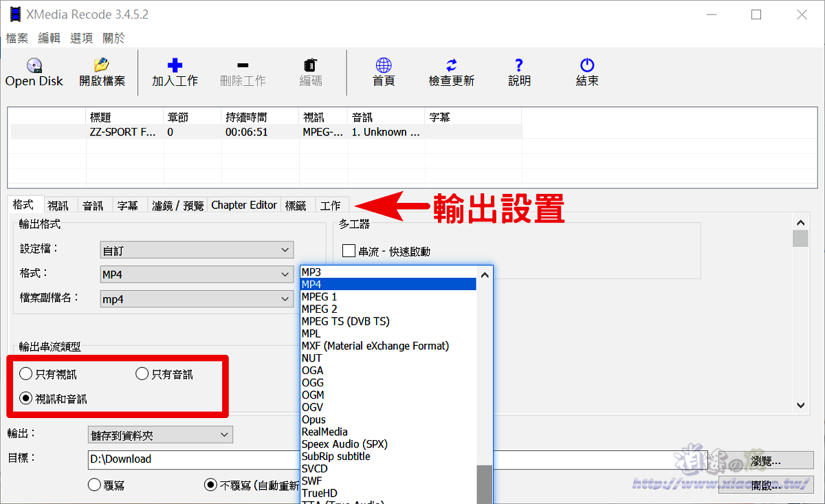Screen dimensions: 825x504
Task: Choose Opus in format list
Action: click(388, 419)
